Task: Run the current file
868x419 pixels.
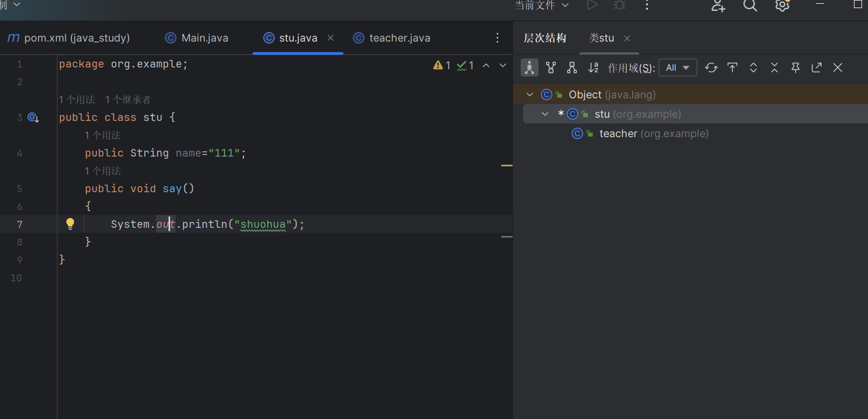Action: point(593,5)
